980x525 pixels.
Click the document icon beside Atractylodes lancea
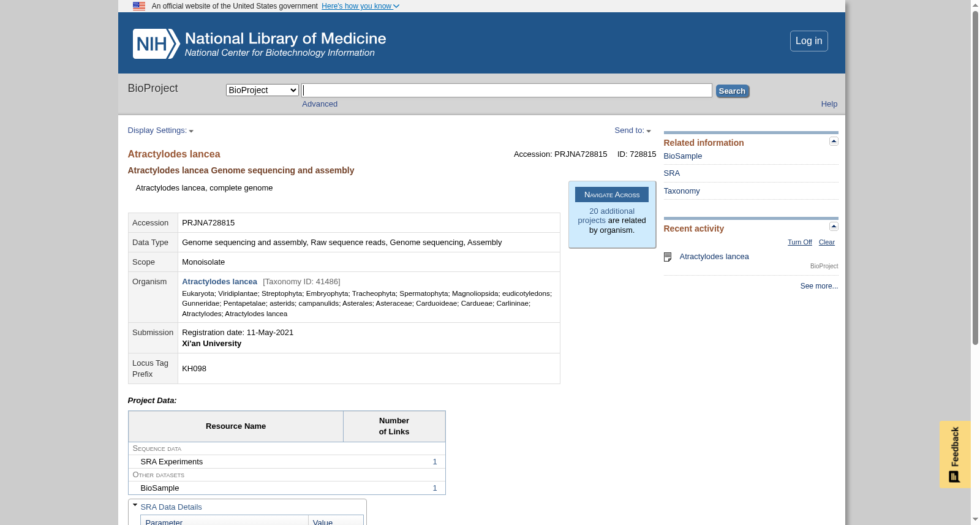tap(668, 257)
